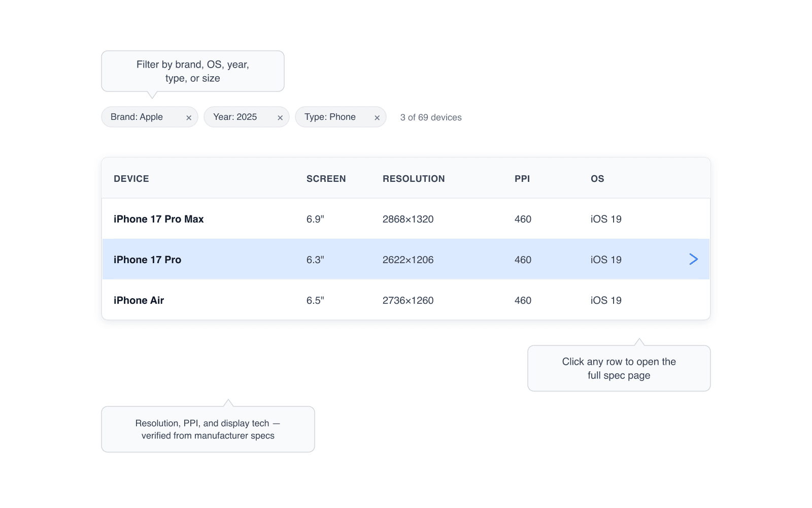Click the filter tooltip about brand, OS, year
Image resolution: width=812 pixels, height=508 pixels.
193,71
